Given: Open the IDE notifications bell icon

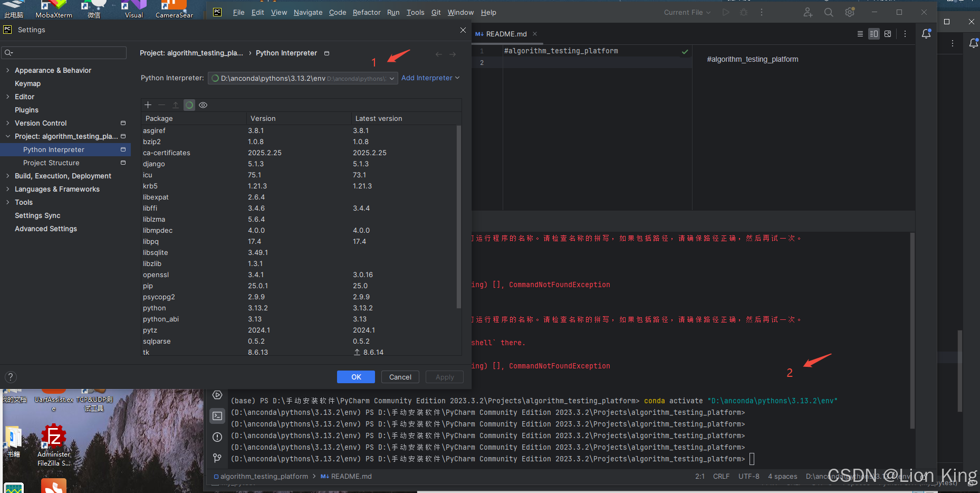Looking at the screenshot, I should pos(926,34).
